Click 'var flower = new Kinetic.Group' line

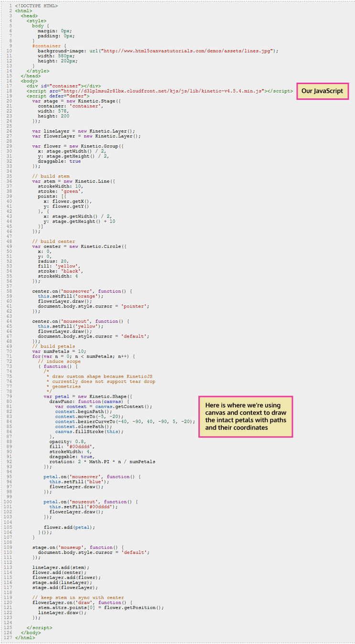tap(78, 146)
